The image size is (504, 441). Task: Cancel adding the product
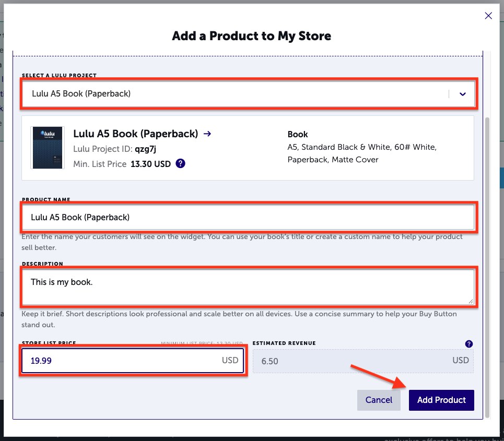coord(379,400)
